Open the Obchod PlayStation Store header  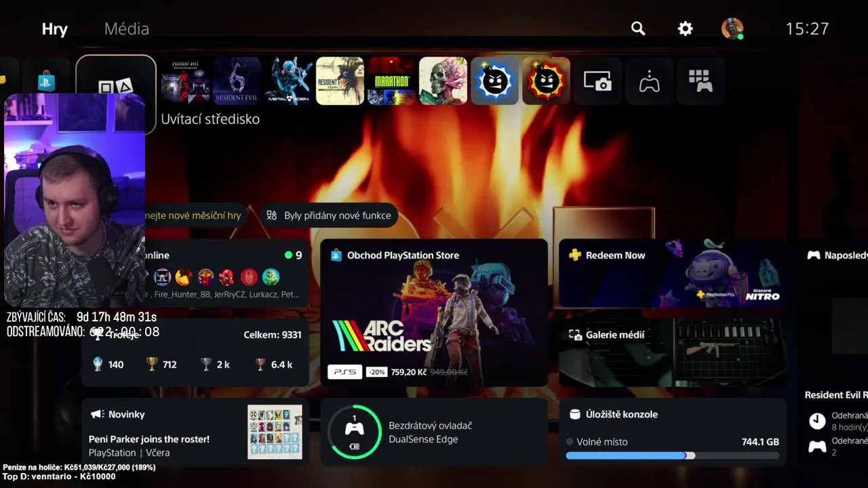pyautogui.click(x=395, y=256)
